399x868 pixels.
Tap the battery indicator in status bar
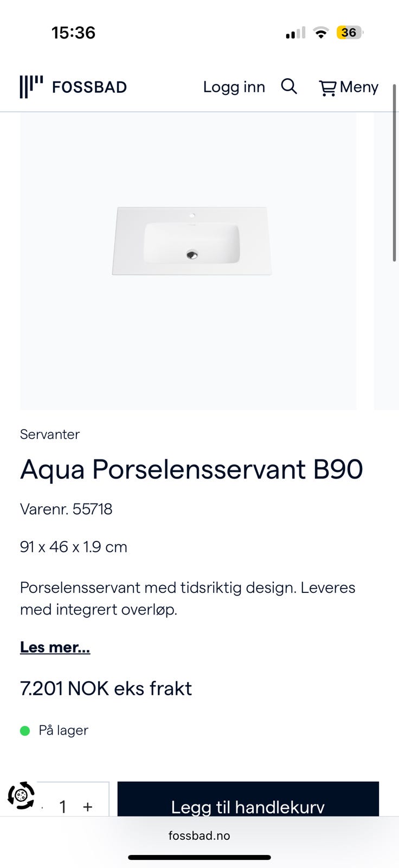point(349,33)
